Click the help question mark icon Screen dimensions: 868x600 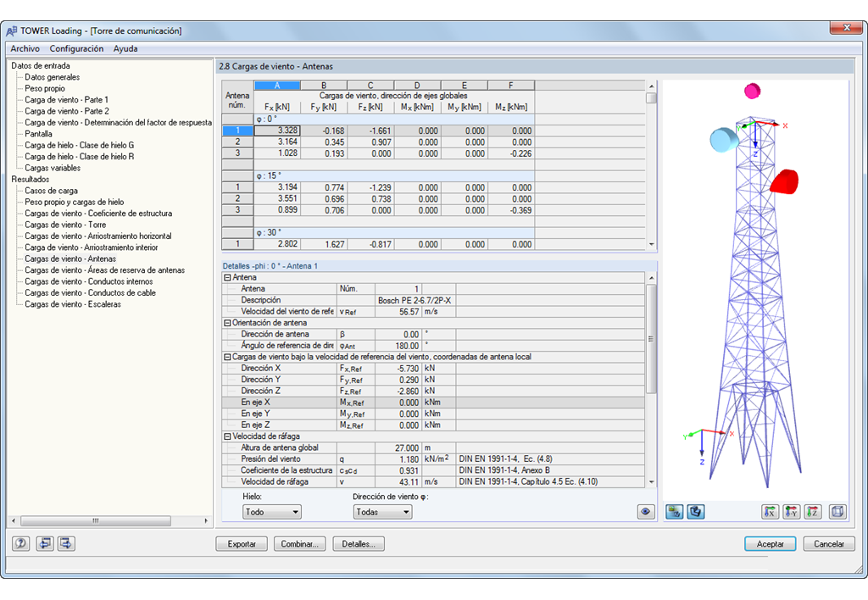click(21, 544)
